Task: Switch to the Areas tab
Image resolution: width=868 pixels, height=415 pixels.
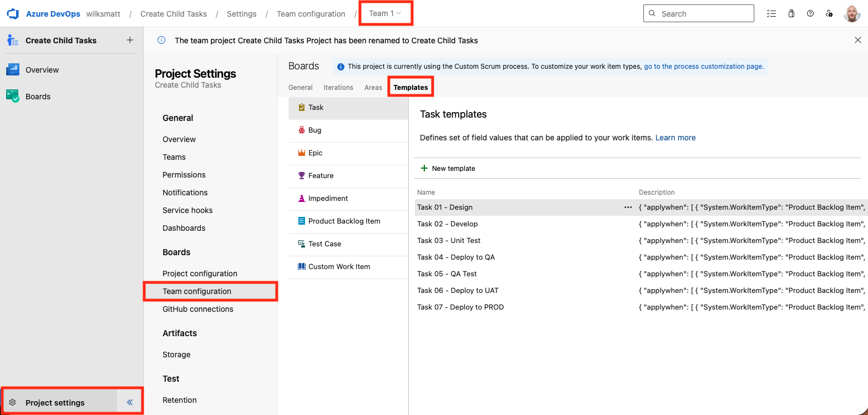Action: coord(373,88)
